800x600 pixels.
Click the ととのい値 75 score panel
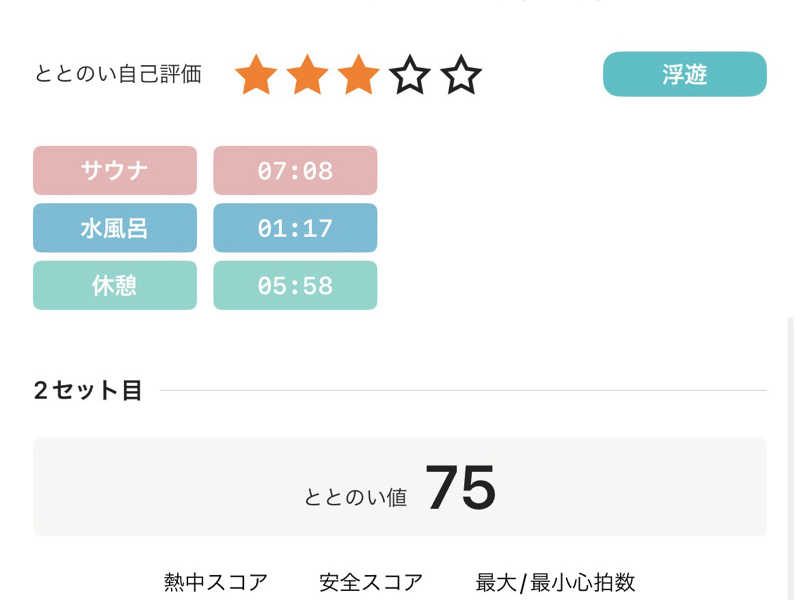400,487
